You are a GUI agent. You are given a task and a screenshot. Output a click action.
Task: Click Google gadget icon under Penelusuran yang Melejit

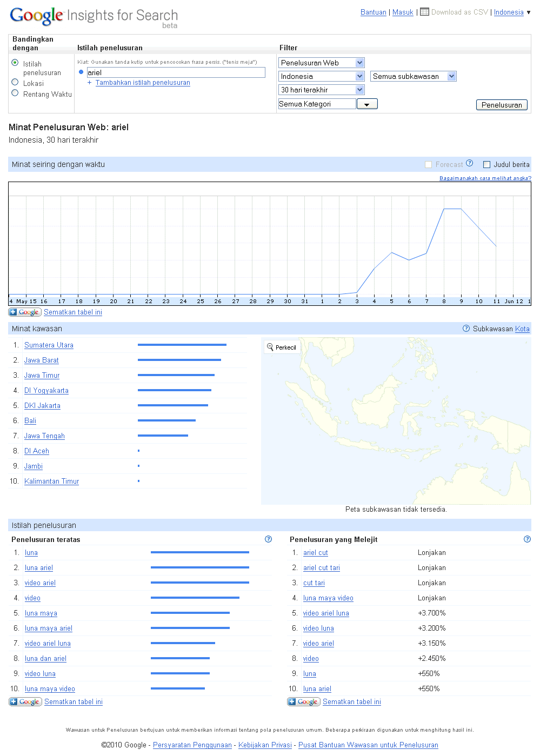[x=304, y=702]
